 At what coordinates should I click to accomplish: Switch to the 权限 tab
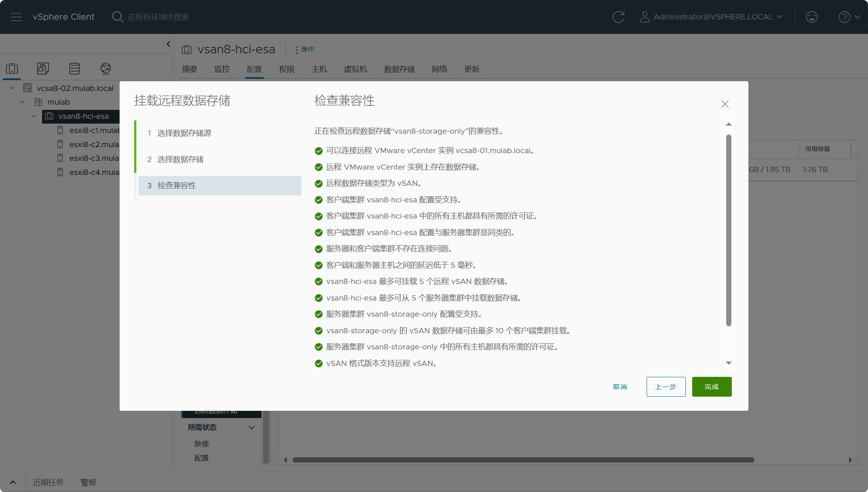287,69
